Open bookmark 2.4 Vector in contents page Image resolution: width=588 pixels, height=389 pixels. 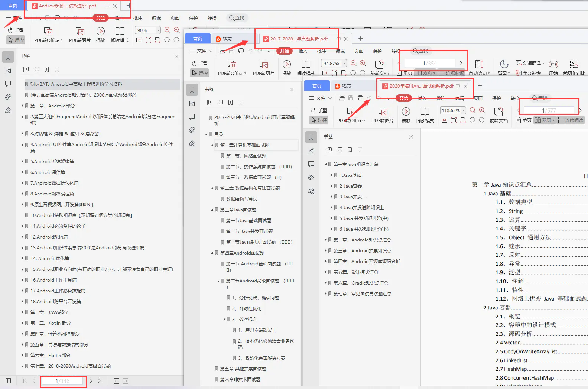(508, 343)
